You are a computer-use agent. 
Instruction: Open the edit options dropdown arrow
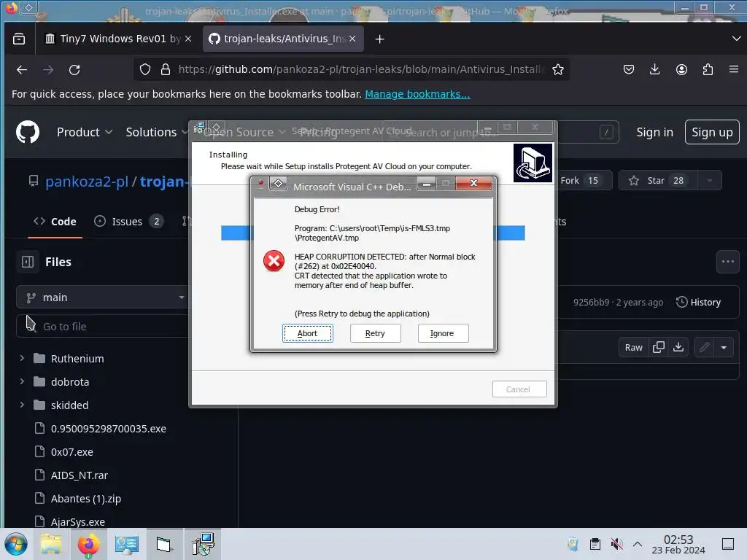[x=724, y=348]
